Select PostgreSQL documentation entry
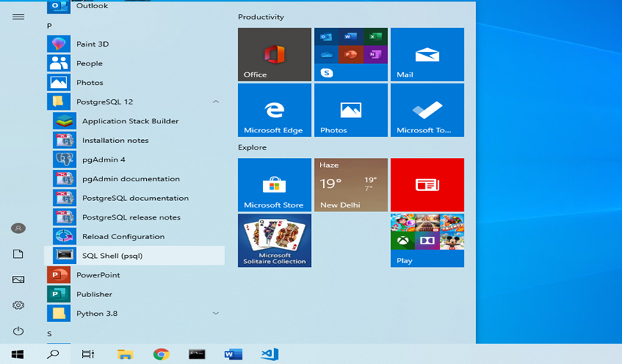The image size is (622, 364). [135, 198]
